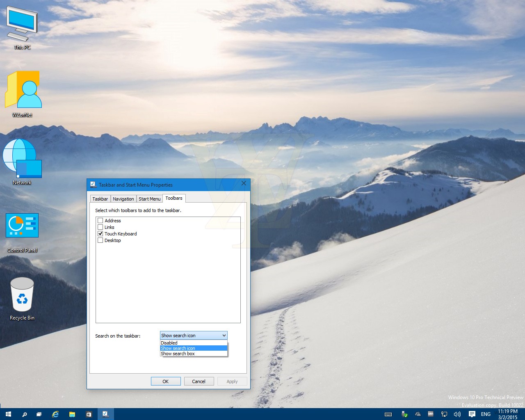Select the Control Panel desktop icon

pos(22,232)
